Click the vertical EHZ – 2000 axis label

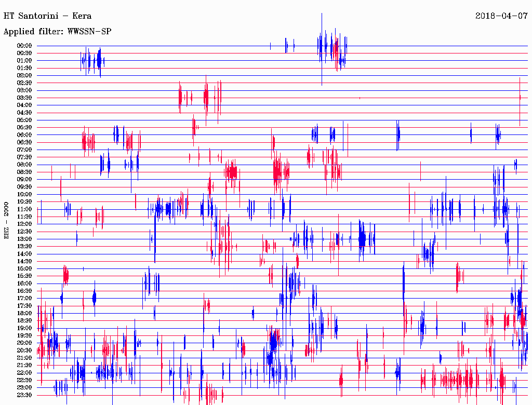[6, 220]
